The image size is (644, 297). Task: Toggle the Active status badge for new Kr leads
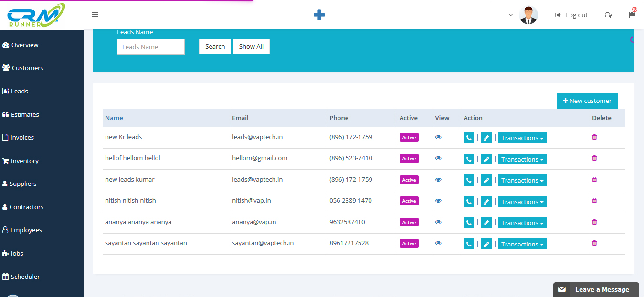pyautogui.click(x=409, y=137)
